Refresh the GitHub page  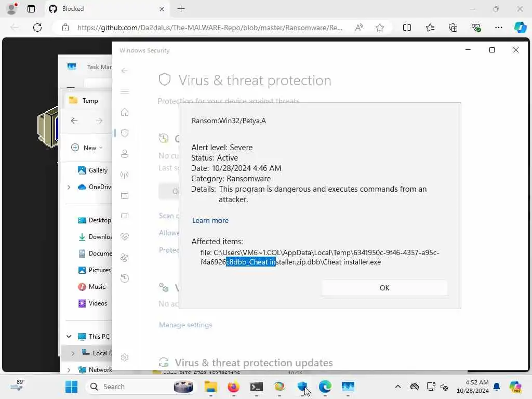click(37, 28)
